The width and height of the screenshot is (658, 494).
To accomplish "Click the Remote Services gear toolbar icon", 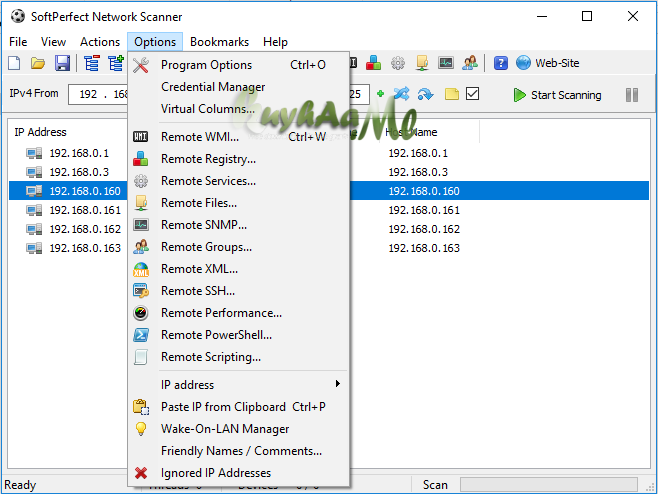I will tap(398, 63).
